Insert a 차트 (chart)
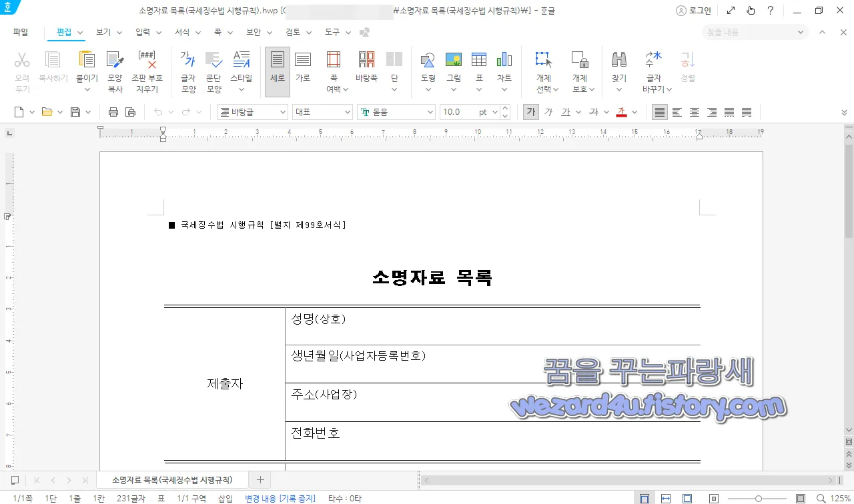Screen dimensions: 854x504 (504, 60)
